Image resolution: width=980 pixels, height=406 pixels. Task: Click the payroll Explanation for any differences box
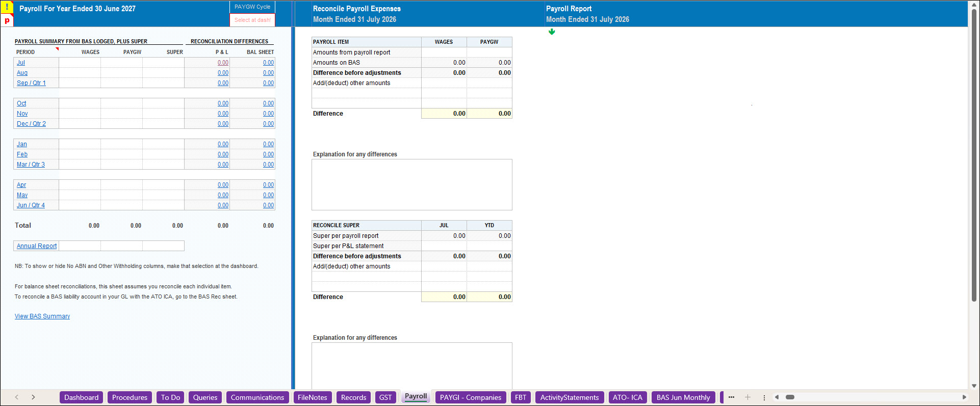point(412,185)
